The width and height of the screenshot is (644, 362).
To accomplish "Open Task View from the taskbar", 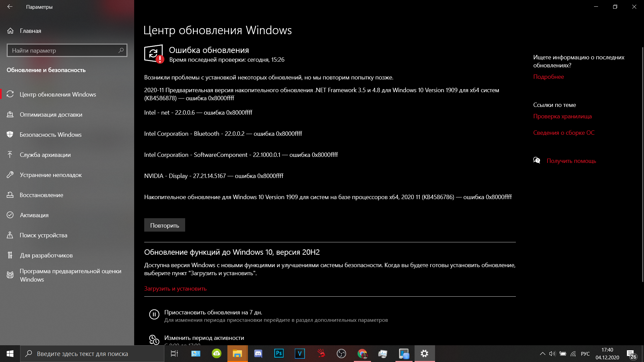I will click(174, 354).
